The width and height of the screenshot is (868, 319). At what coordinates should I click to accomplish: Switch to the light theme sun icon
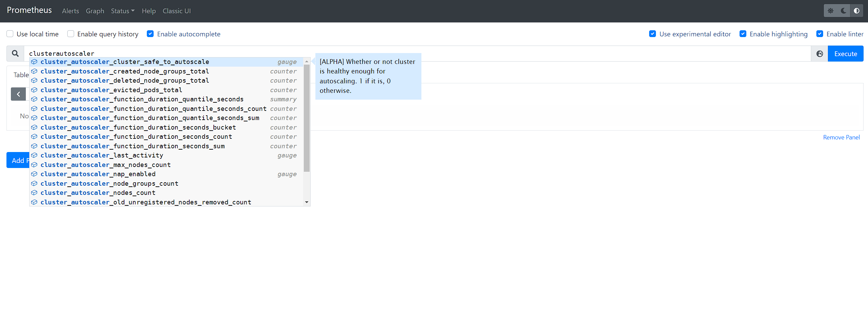click(831, 11)
